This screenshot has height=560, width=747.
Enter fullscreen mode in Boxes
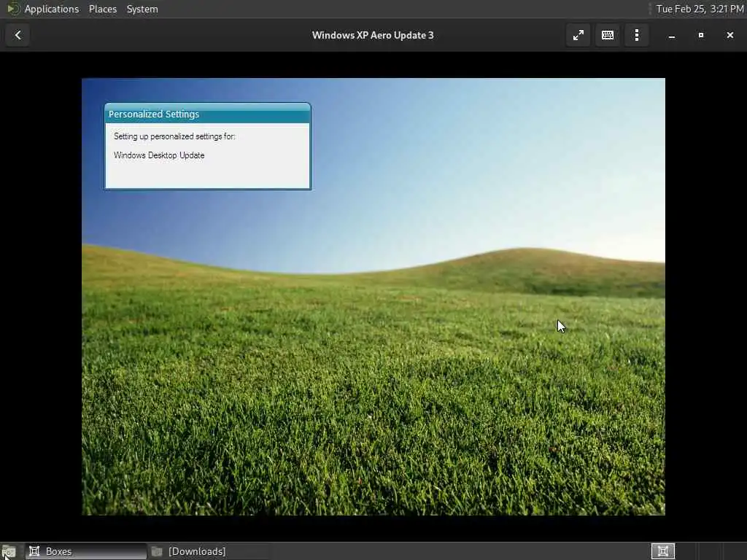[578, 35]
